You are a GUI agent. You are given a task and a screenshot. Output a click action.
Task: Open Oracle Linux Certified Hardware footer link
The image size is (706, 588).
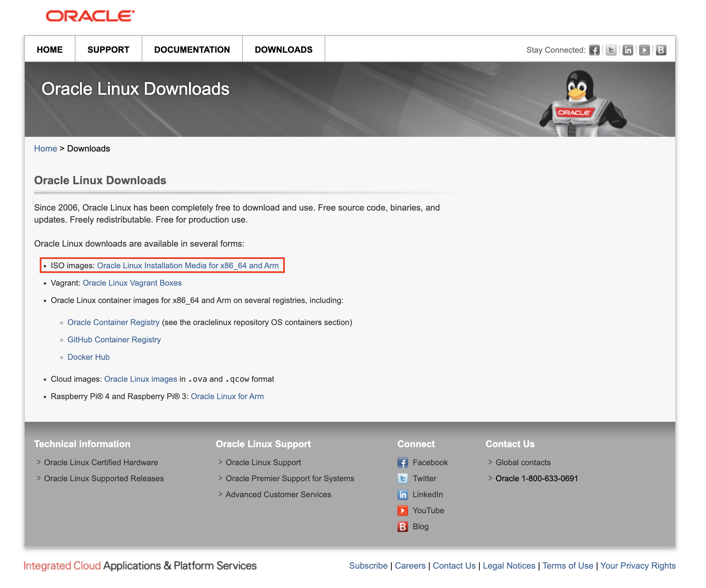101,463
